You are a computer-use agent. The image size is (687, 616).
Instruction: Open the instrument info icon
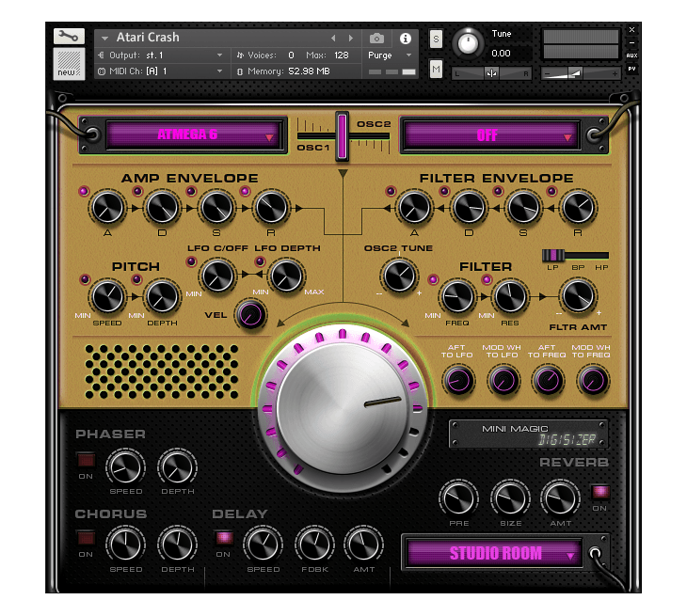[x=406, y=39]
